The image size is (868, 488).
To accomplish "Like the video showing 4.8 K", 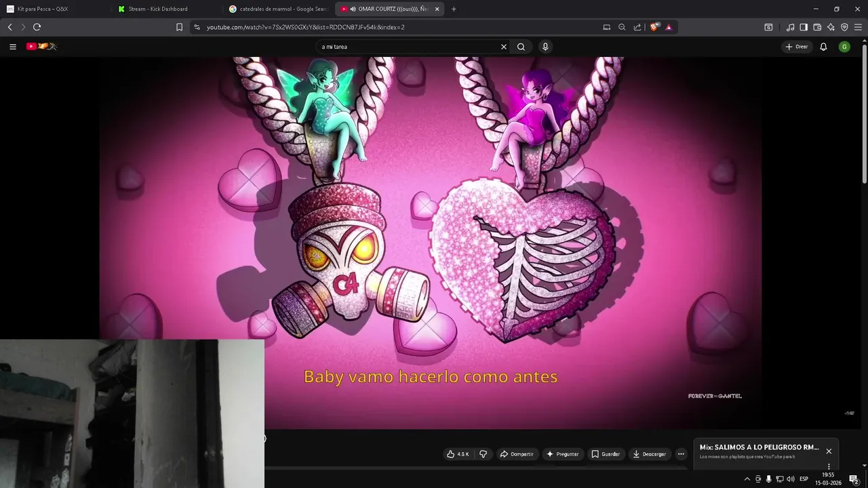I will pyautogui.click(x=458, y=454).
